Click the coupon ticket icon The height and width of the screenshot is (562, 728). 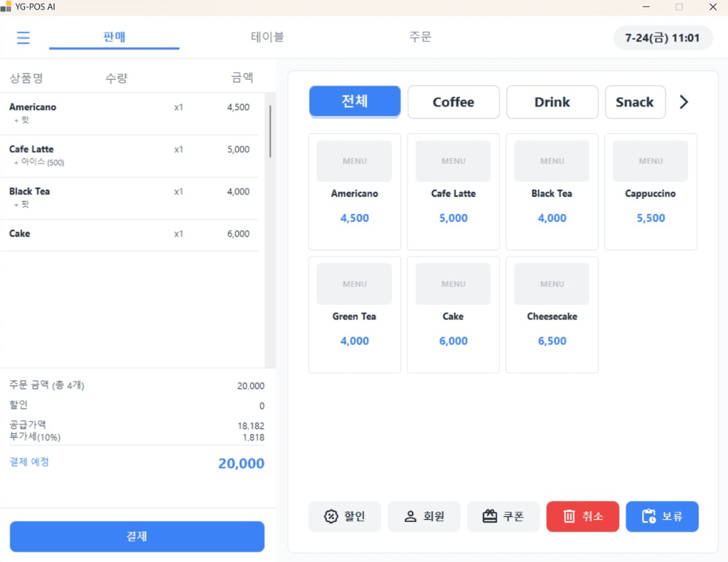(490, 516)
